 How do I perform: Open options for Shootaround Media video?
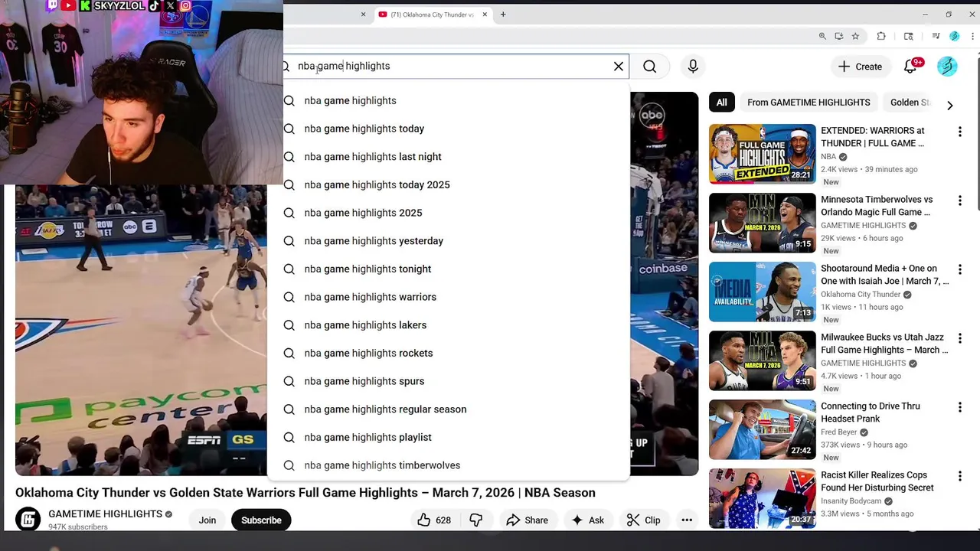[x=959, y=269]
